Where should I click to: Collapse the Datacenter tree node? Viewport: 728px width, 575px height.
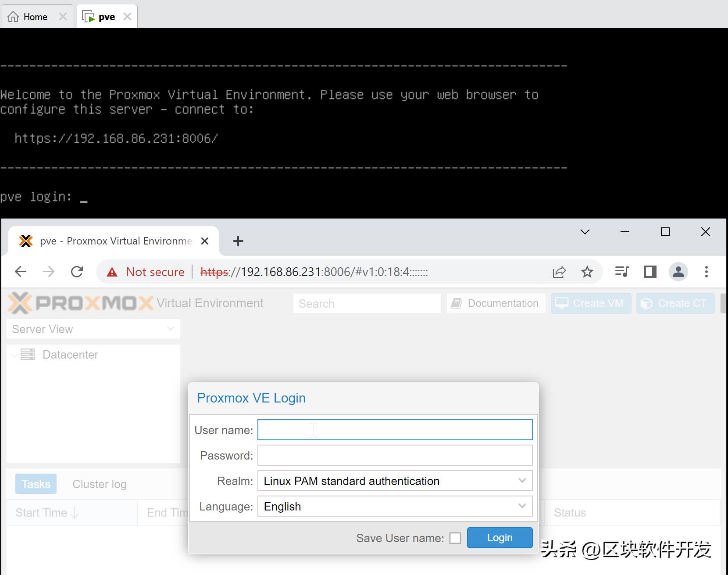tap(14, 355)
